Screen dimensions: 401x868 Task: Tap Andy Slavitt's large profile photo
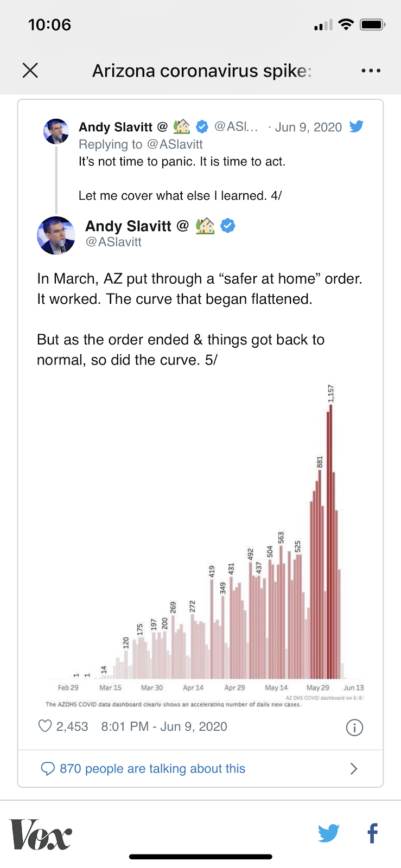pos(56,235)
